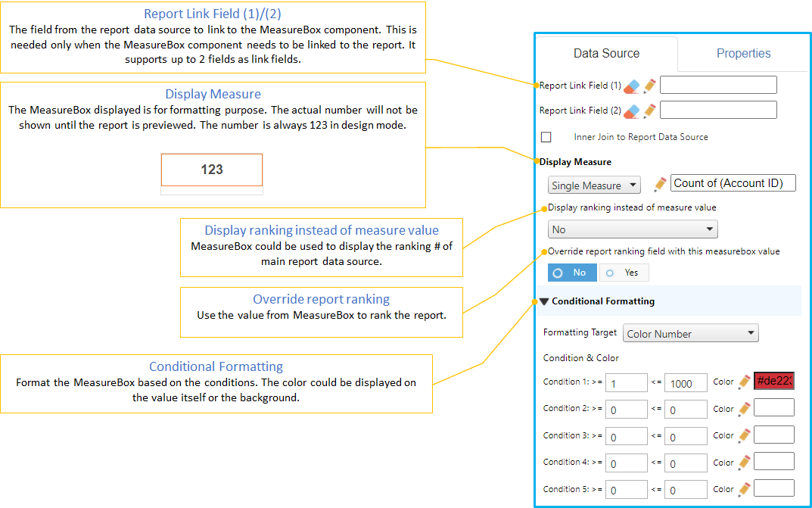
Task: Collapse the Conditional Formatting section
Action: point(544,301)
